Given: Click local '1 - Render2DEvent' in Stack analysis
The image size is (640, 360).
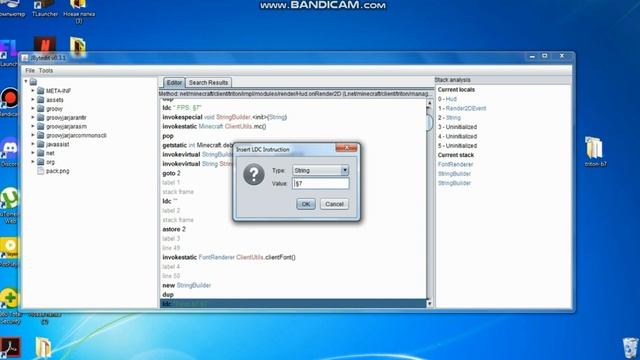Looking at the screenshot, I should pyautogui.click(x=462, y=108).
